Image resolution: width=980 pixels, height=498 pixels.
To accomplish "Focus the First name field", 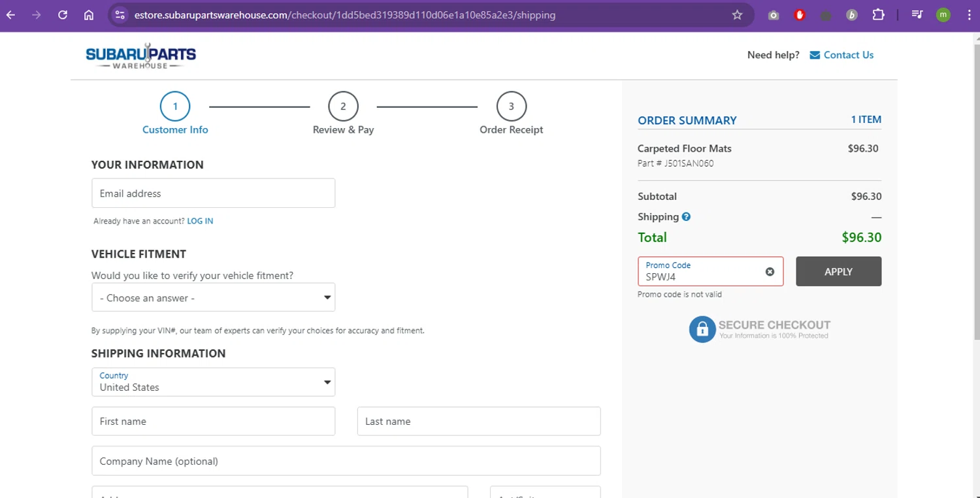I will tap(214, 422).
